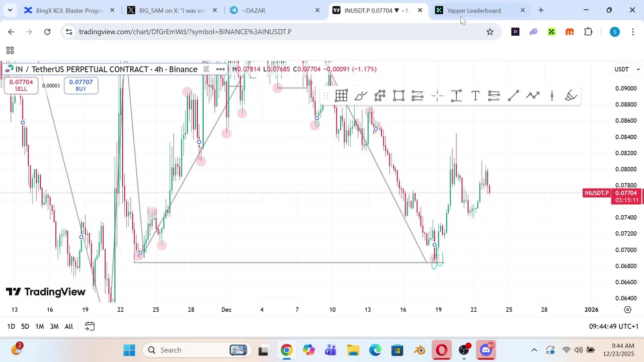Open Windows Start menu
644x362 pixels.
(129, 350)
